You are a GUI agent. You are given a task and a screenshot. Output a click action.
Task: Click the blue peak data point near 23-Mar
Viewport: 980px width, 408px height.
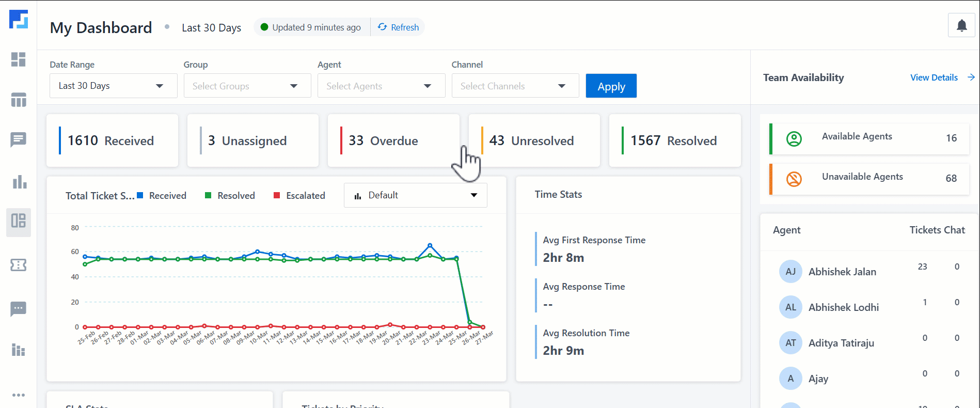(x=430, y=245)
